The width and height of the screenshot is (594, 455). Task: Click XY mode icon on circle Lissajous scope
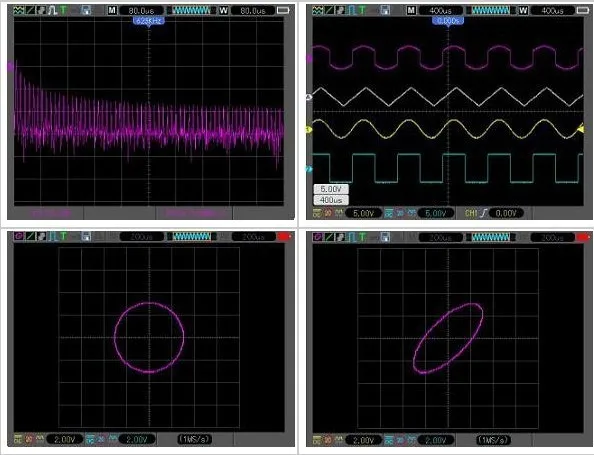(18, 237)
